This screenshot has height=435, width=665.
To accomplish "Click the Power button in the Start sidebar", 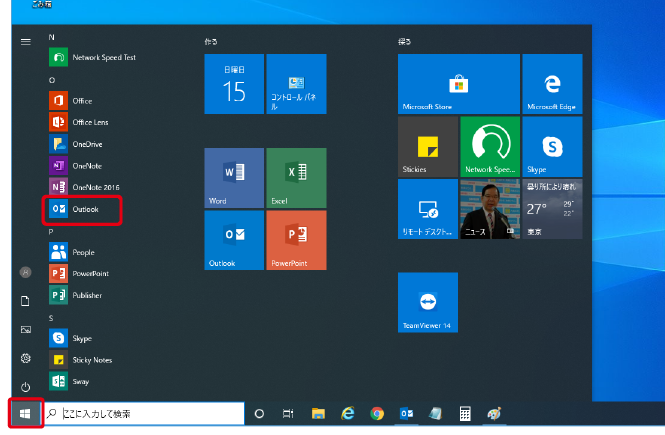I will (x=25, y=387).
